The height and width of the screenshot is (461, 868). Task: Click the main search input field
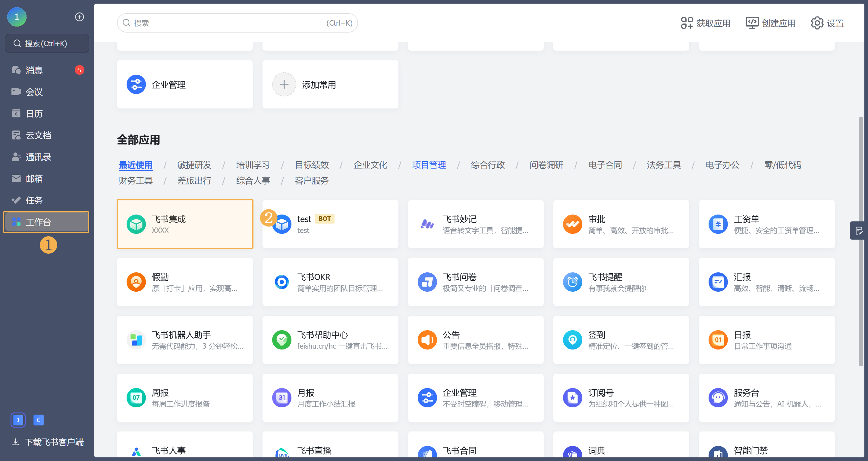[229, 23]
